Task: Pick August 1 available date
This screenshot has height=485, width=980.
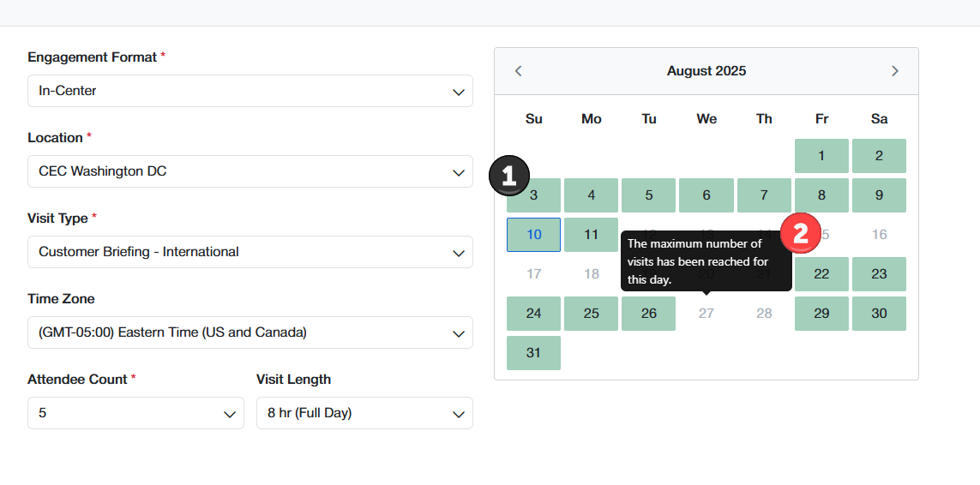Action: pyautogui.click(x=821, y=156)
